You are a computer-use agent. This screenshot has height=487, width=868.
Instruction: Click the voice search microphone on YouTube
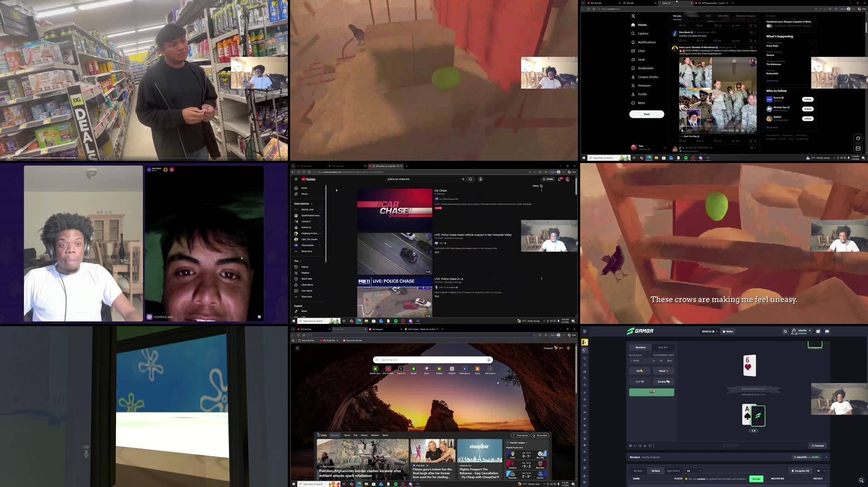click(x=480, y=179)
